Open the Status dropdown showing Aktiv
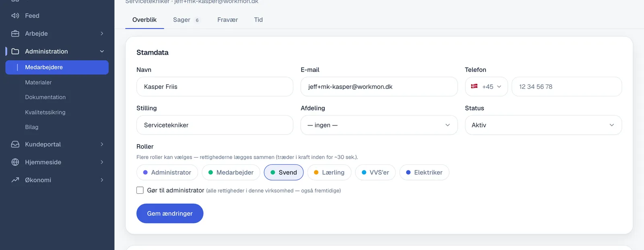644x250 pixels. click(543, 125)
